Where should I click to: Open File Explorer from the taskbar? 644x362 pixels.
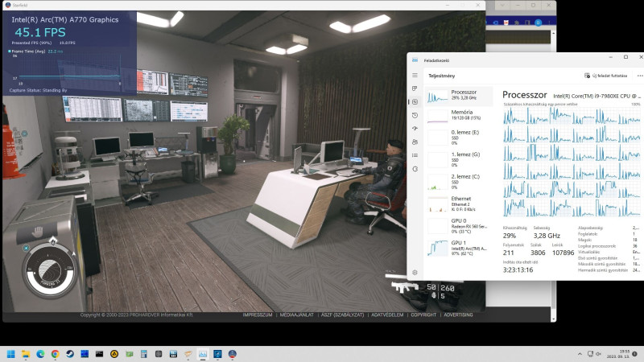coord(26,354)
